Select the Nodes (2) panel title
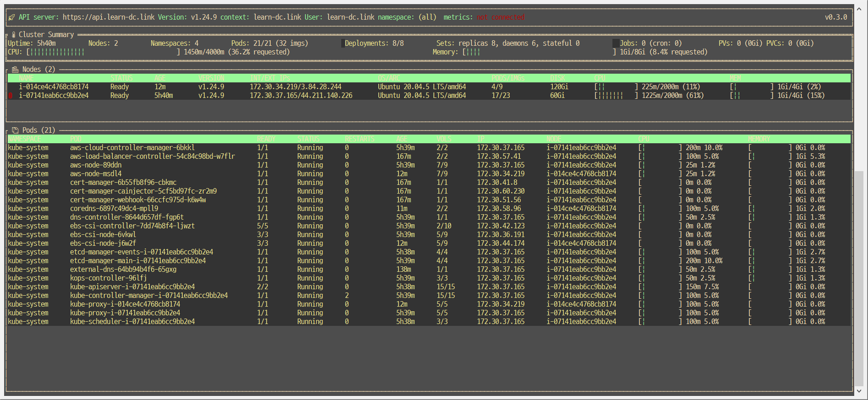 [39, 70]
